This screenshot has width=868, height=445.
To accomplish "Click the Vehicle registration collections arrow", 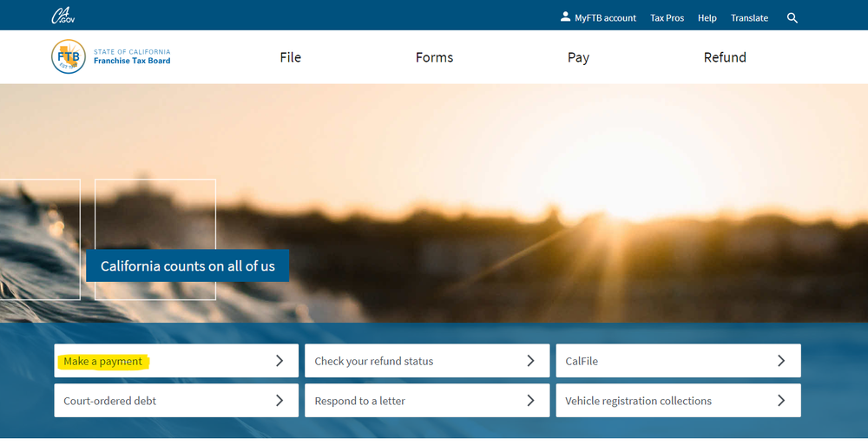I will 781,401.
